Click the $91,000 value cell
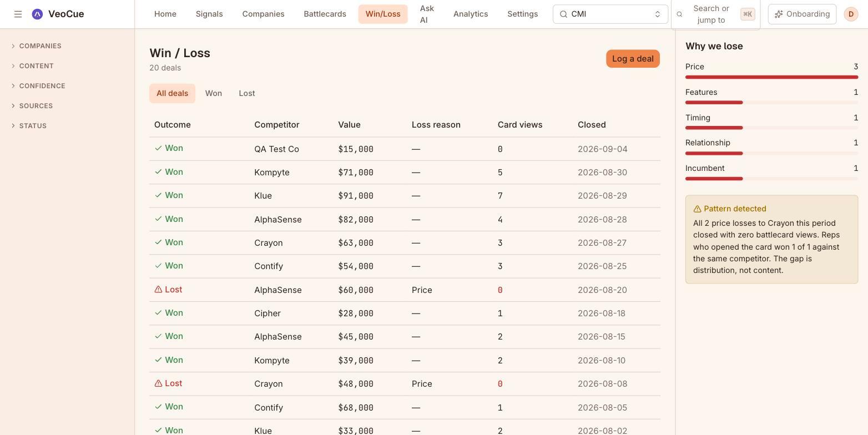Viewport: 868px width, 435px height. click(x=356, y=196)
